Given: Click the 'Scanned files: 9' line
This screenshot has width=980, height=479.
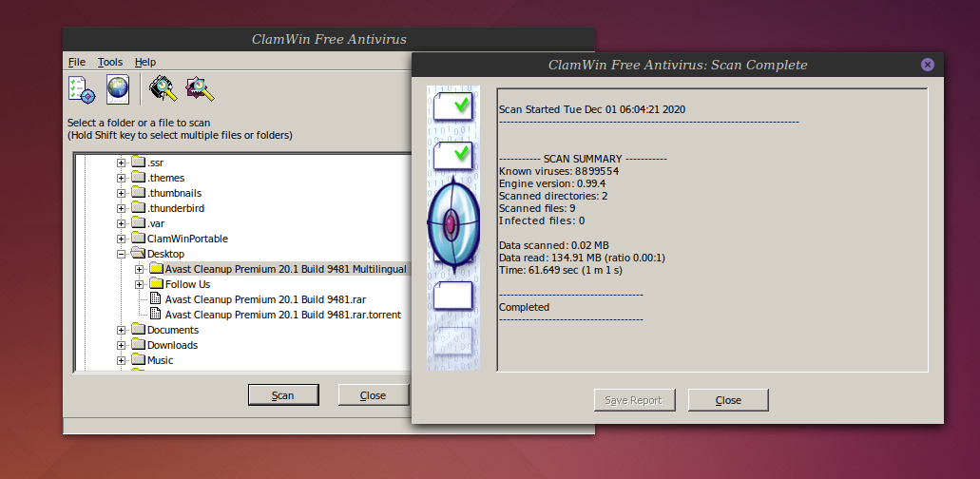Looking at the screenshot, I should (537, 208).
